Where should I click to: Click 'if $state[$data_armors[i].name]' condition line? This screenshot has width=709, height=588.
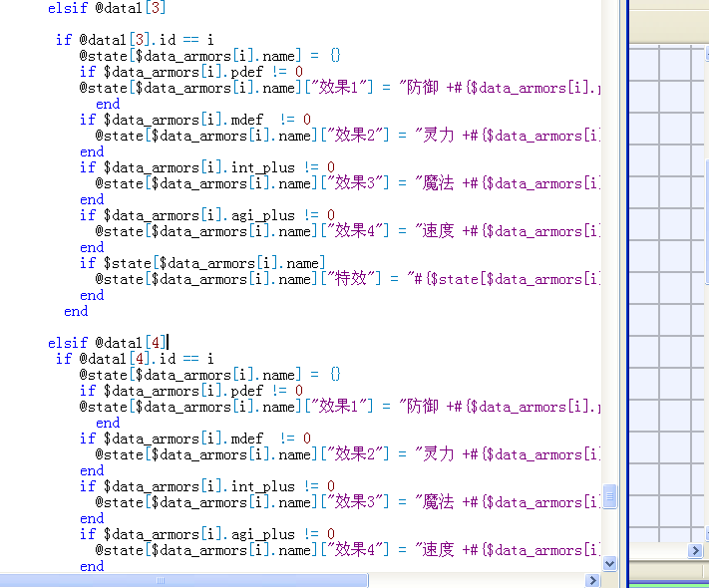[202, 263]
